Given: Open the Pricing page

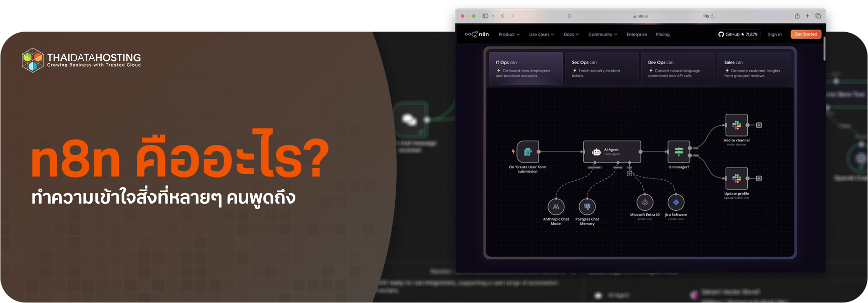Looking at the screenshot, I should point(663,35).
